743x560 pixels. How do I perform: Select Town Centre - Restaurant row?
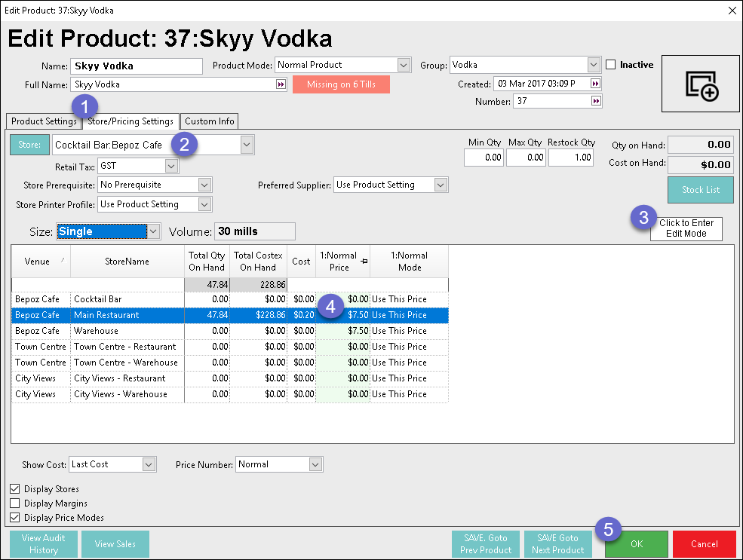click(x=230, y=347)
